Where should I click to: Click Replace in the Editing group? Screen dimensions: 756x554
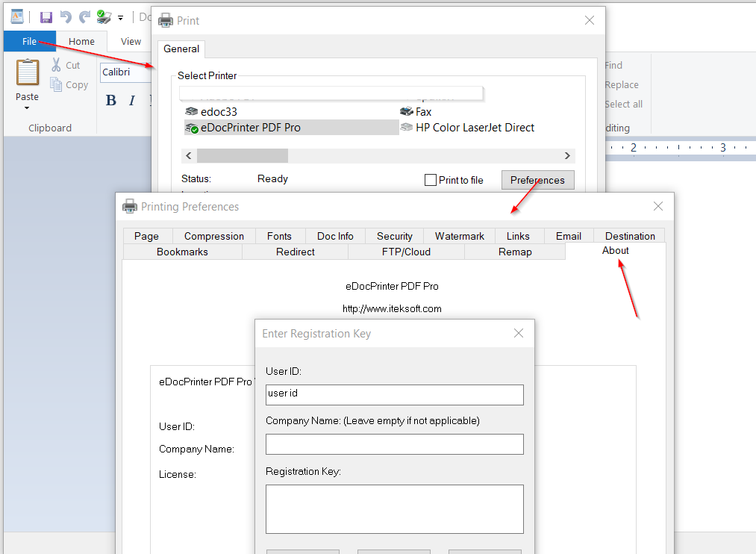(x=622, y=85)
